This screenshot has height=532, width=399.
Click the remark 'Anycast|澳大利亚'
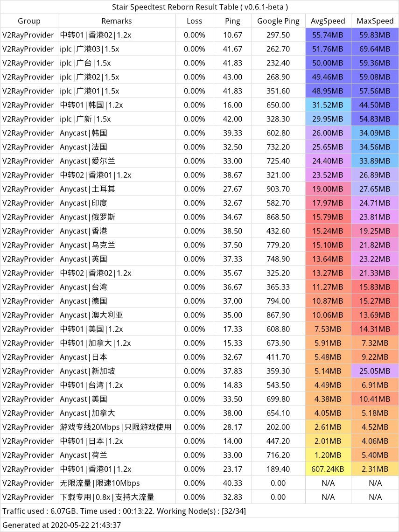pos(91,315)
